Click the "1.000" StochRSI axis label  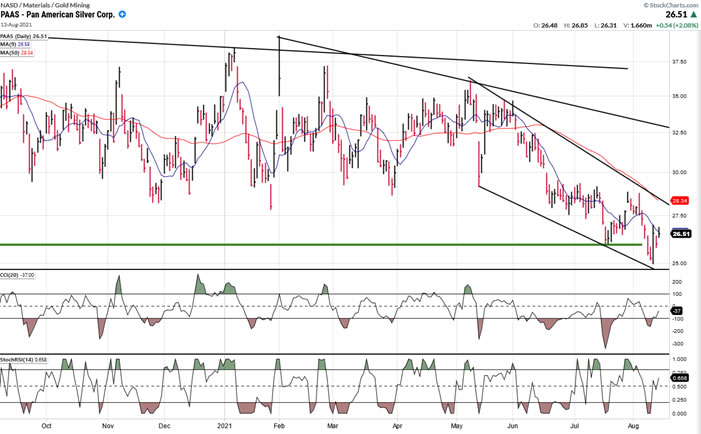coord(680,359)
